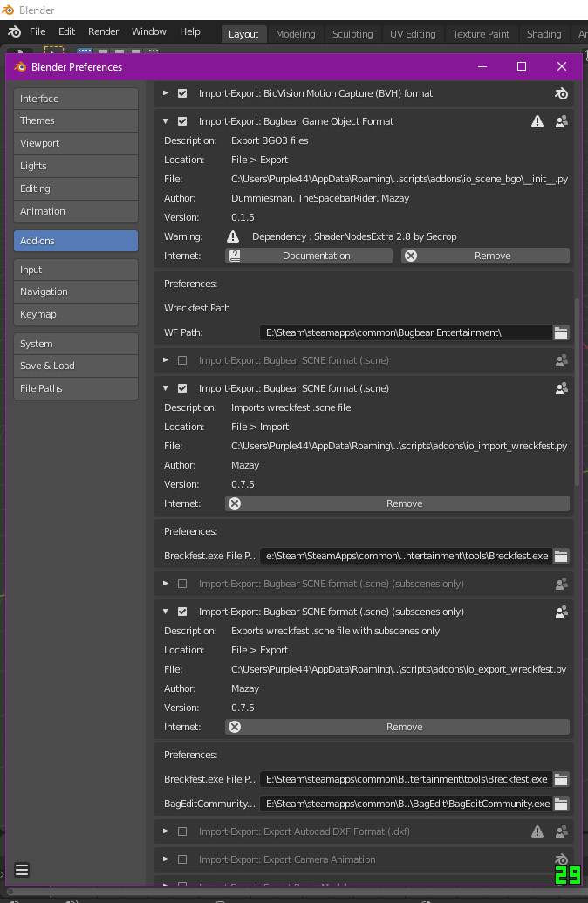Viewport: 588px width, 903px height.
Task: Expand disabled SCNE subscenes only row
Action: tap(165, 584)
